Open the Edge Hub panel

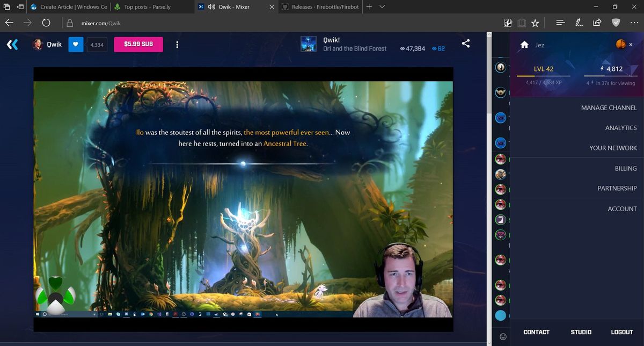pos(560,23)
